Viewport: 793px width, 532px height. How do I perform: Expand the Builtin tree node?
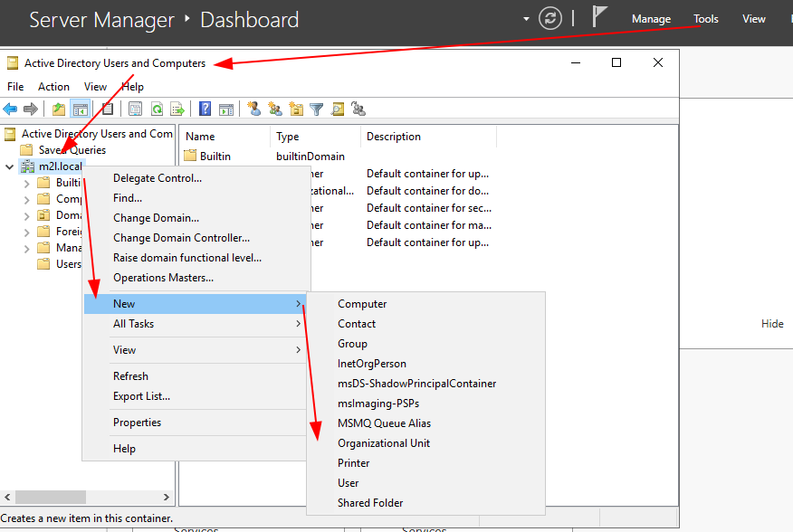click(27, 183)
